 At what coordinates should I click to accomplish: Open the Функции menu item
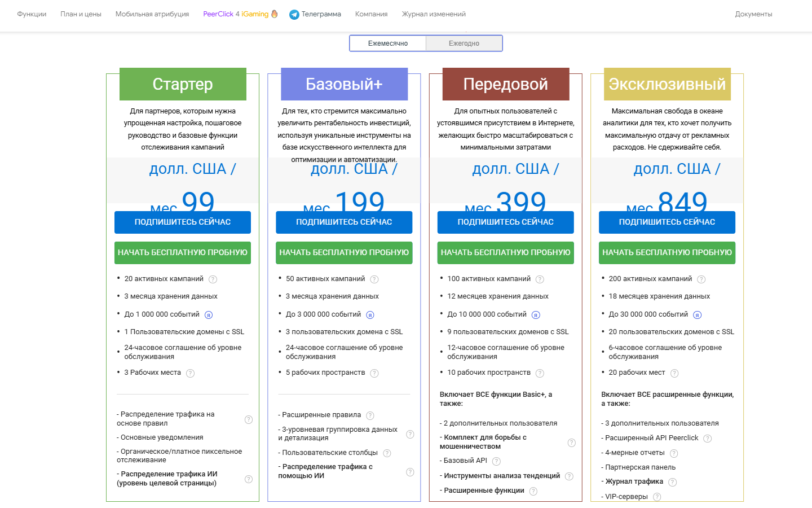pos(32,14)
